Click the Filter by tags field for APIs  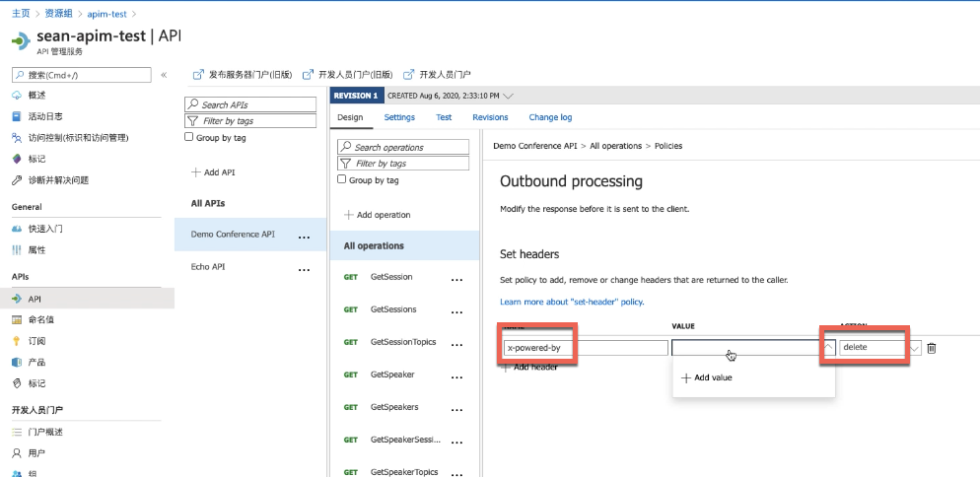250,120
